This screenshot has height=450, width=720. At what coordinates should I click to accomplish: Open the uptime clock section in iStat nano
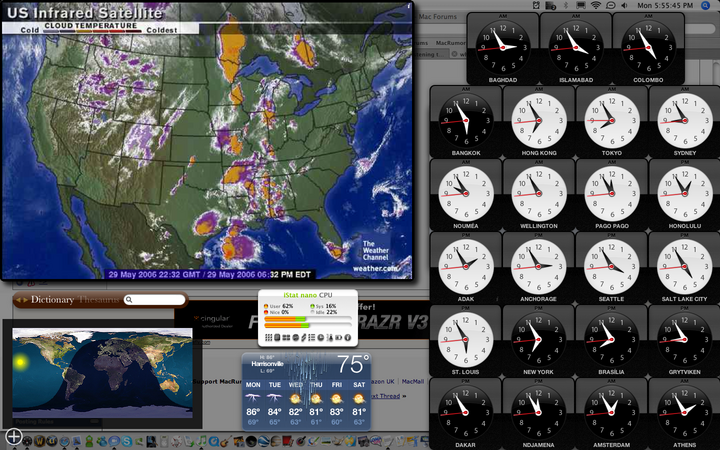pyautogui.click(x=321, y=338)
